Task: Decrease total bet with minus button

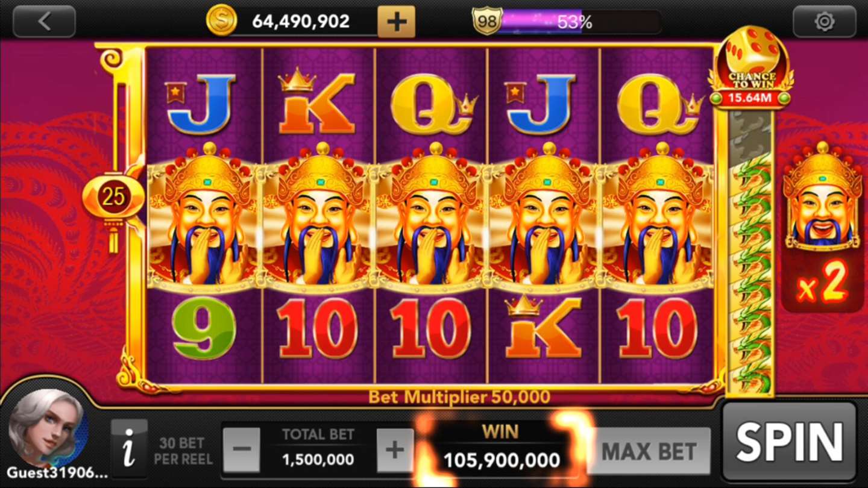Action: [x=242, y=449]
